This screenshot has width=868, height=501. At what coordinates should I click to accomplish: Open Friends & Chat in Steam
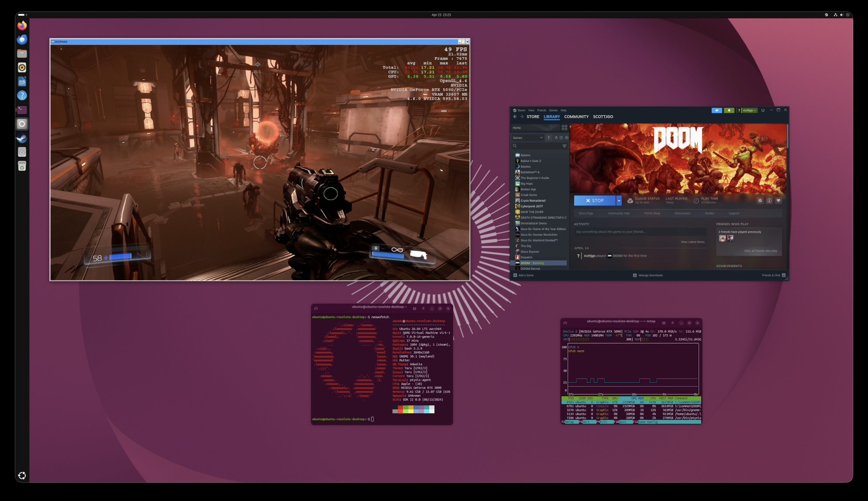pos(774,275)
